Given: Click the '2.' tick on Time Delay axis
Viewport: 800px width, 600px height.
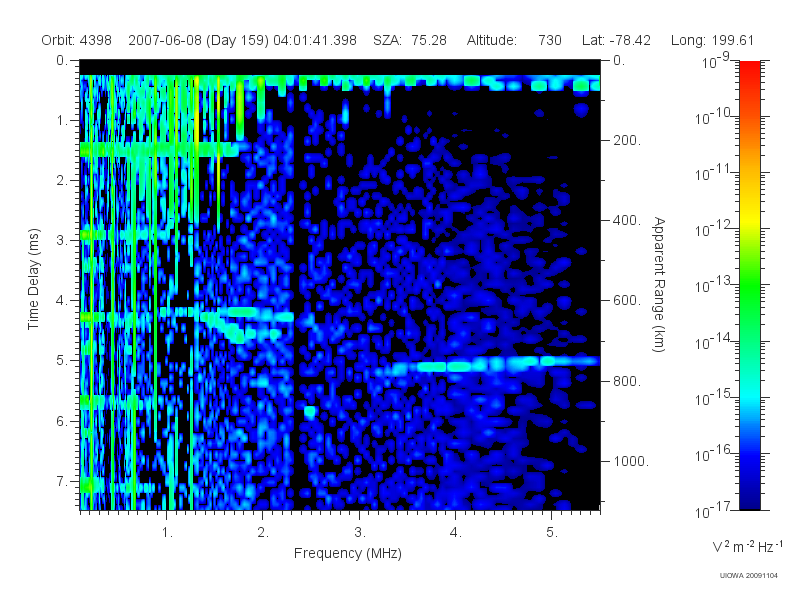Looking at the screenshot, I should coord(62,181).
